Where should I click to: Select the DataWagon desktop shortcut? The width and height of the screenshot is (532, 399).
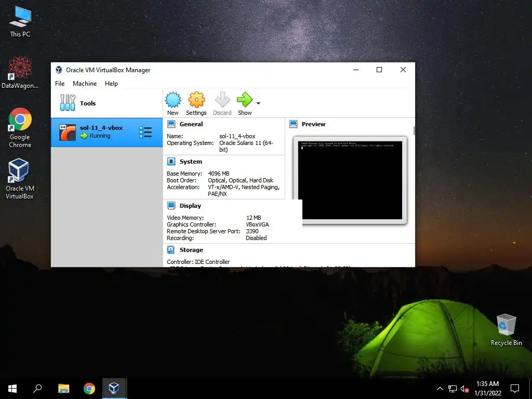(20, 73)
